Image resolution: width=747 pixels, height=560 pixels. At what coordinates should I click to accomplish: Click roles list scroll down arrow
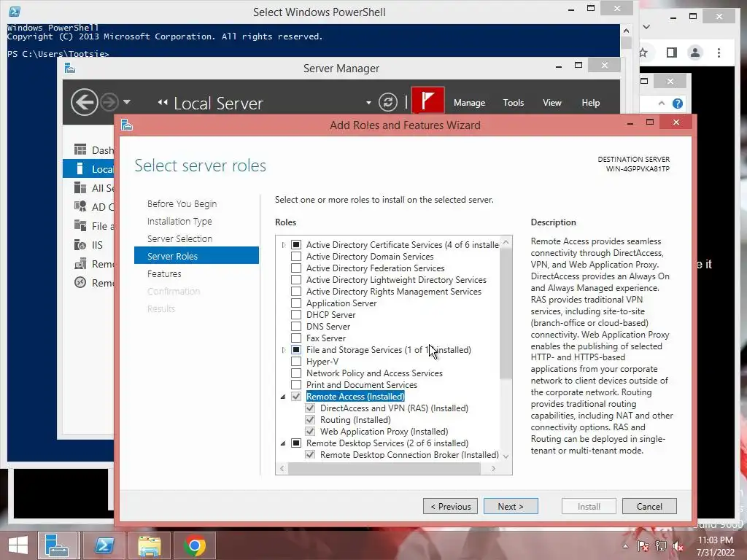tap(506, 456)
